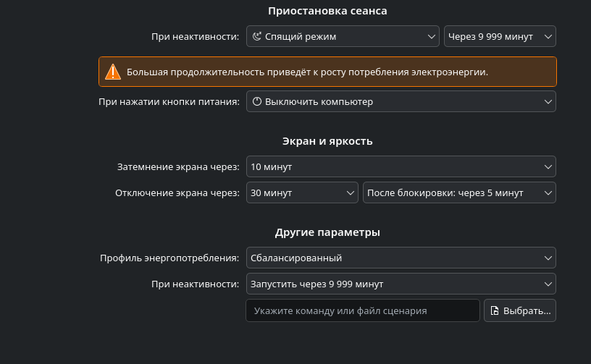Image resolution: width=591 pixels, height=364 pixels.
Task: Click the file icon on the Выбрать button
Action: [x=495, y=310]
